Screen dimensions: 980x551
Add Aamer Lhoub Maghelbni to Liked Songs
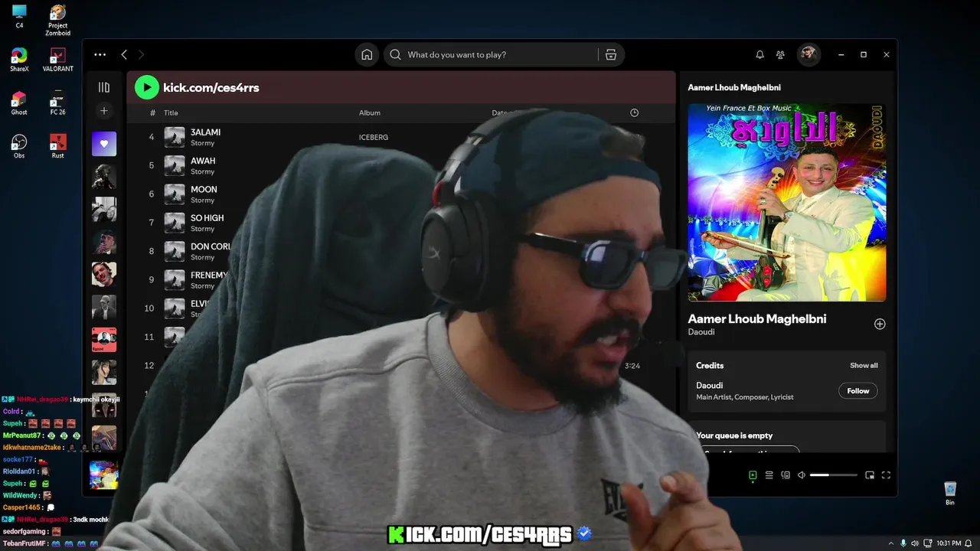click(x=880, y=324)
